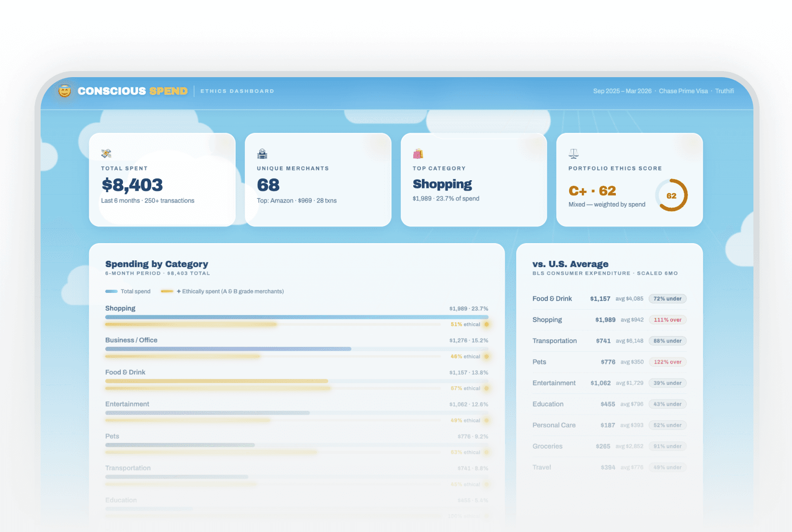Click Personal Care in U.S. Average list

point(554,425)
